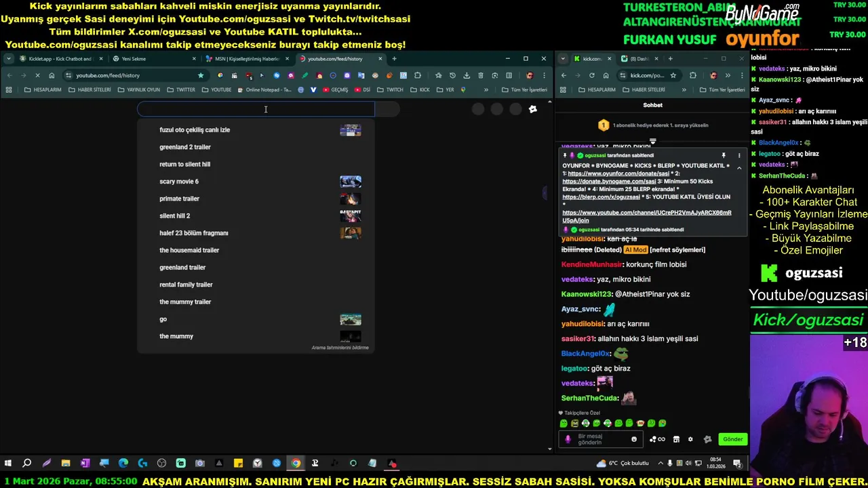Viewport: 868px width, 488px height.
Task: Select suggestion the housemaid trailer
Action: coord(256,250)
